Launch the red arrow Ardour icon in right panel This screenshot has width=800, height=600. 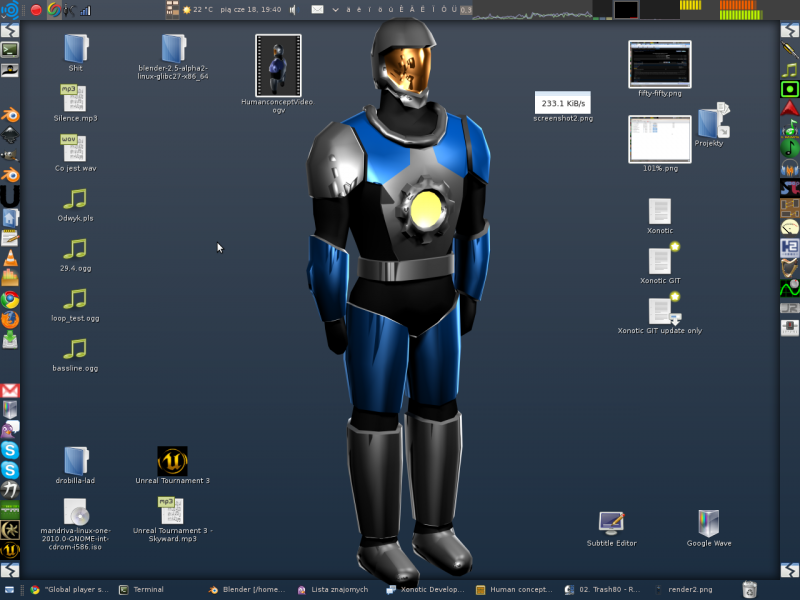coord(790,109)
